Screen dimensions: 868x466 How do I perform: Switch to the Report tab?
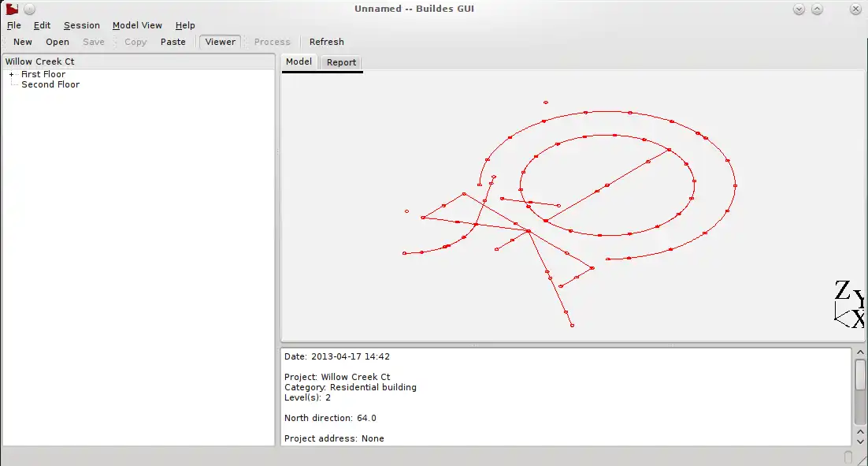pyautogui.click(x=342, y=62)
